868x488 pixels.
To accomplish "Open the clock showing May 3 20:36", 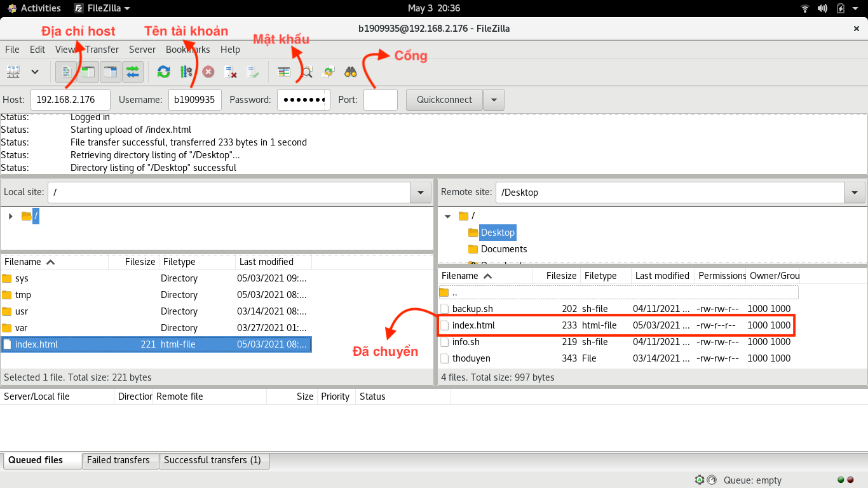I will point(434,8).
